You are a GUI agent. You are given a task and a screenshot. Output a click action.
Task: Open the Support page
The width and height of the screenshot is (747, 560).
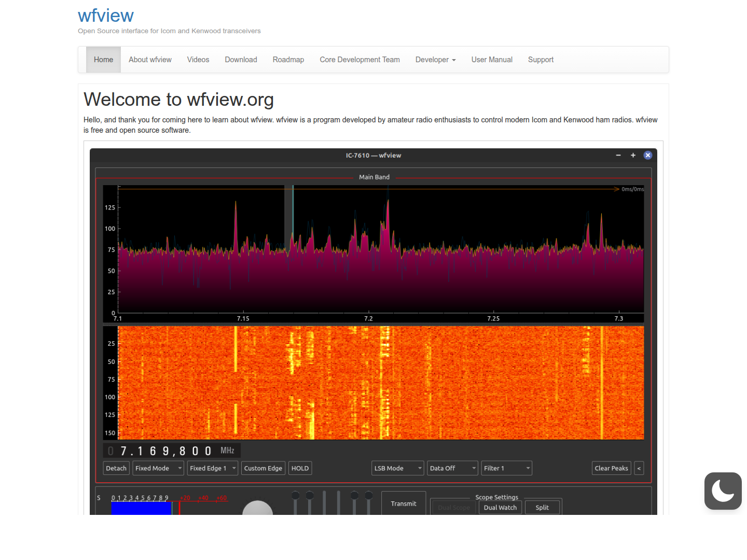pyautogui.click(x=541, y=60)
